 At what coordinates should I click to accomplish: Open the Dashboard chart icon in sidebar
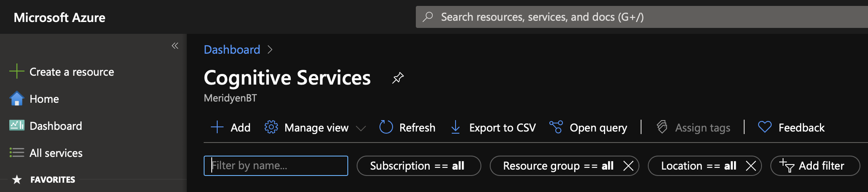(x=16, y=126)
